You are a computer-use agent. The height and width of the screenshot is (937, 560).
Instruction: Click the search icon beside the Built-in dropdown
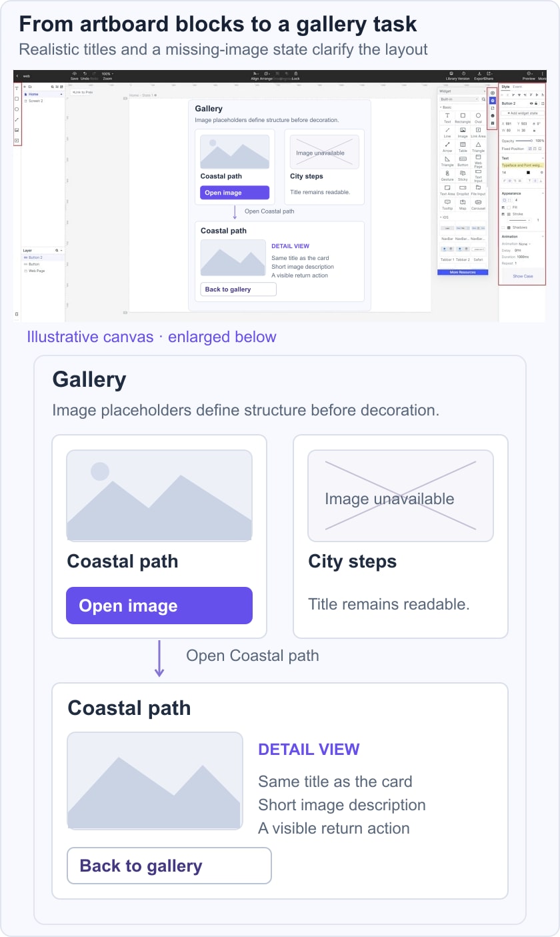click(x=483, y=99)
